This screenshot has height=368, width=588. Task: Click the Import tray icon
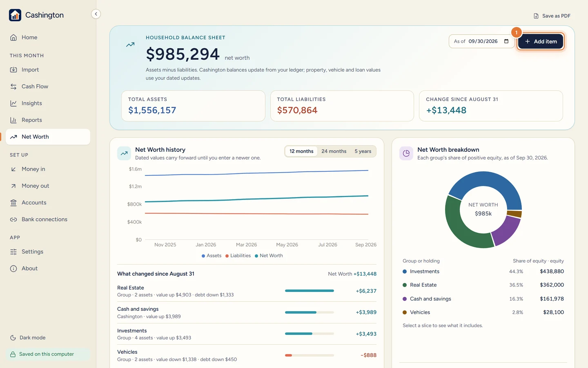point(13,70)
